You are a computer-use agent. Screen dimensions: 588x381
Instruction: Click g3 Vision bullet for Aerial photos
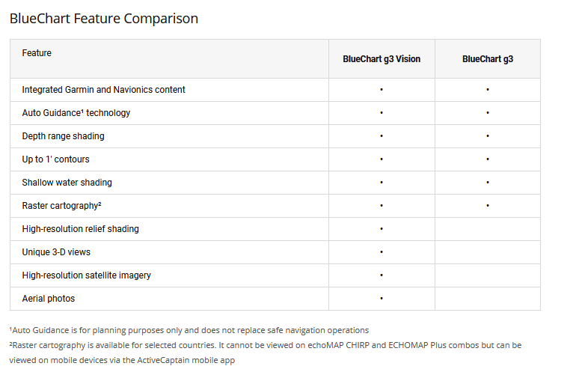(x=382, y=299)
